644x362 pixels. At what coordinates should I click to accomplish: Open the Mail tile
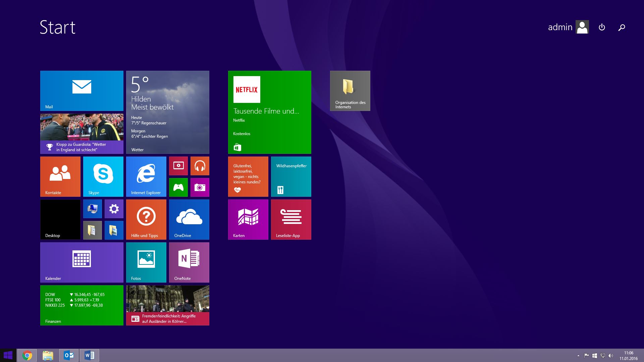[82, 90]
